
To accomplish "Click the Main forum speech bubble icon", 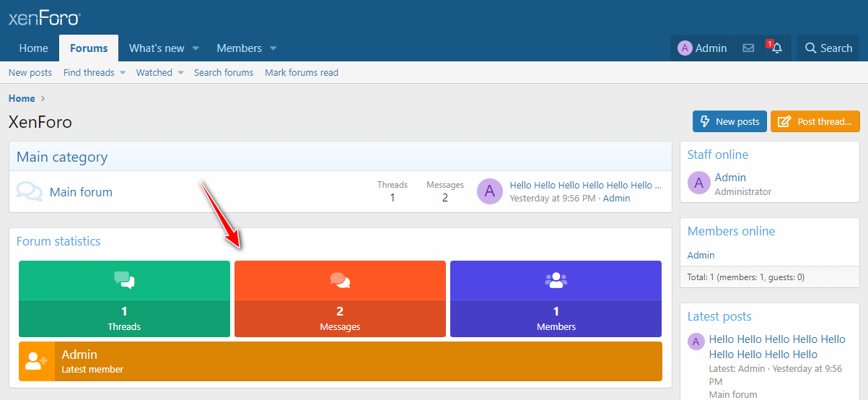I will pyautogui.click(x=29, y=192).
